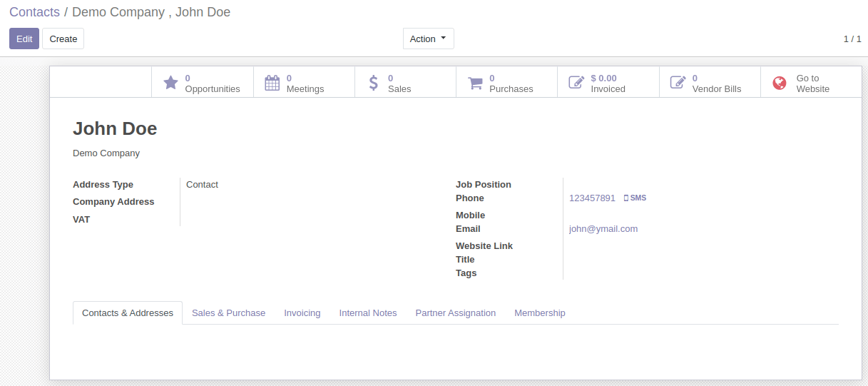
Task: Click the john@ymail.com email link
Action: (x=603, y=228)
